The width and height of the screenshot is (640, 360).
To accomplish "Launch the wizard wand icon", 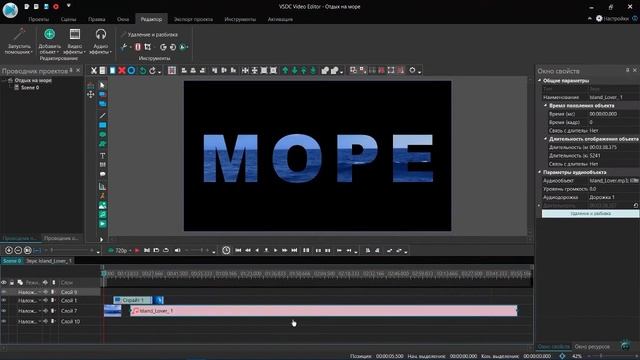I will 19,34.
